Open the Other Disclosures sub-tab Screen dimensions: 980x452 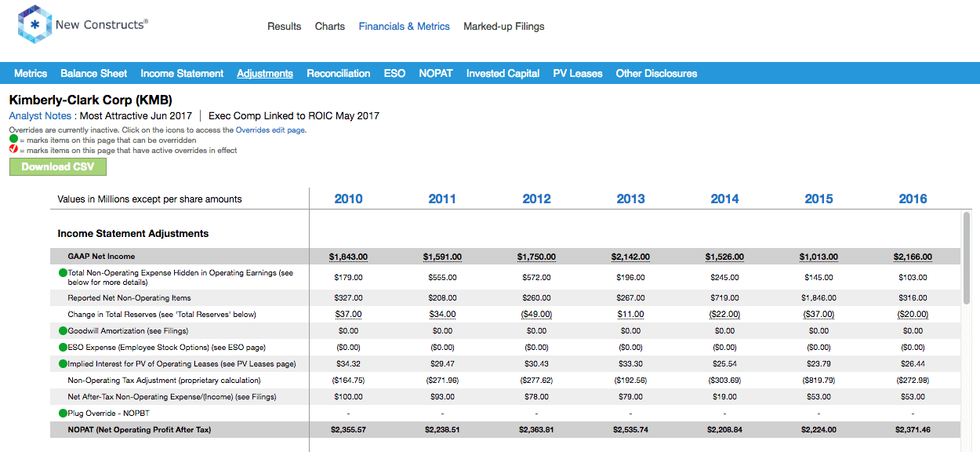tap(656, 74)
